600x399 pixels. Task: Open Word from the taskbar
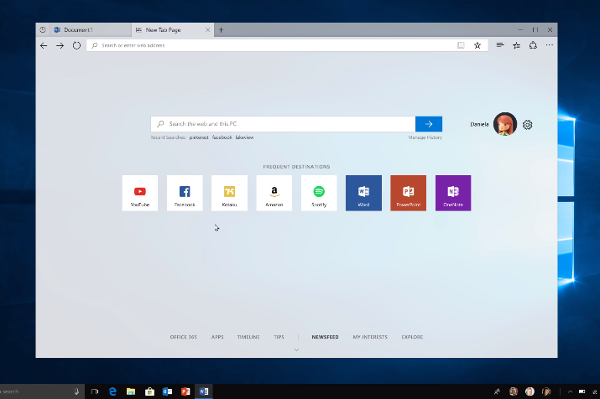coord(204,391)
